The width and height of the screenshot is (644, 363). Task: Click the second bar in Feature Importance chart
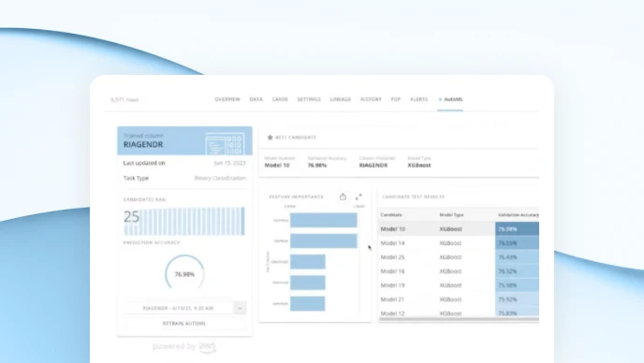pyautogui.click(x=324, y=241)
